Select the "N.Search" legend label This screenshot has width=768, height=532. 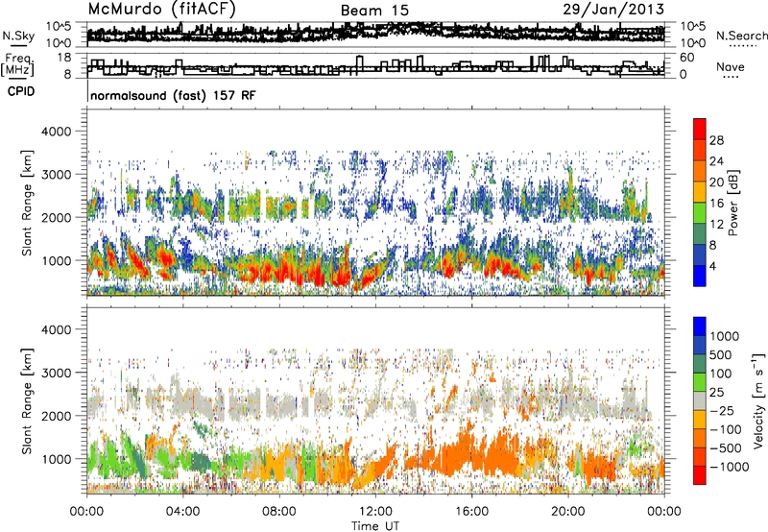[x=741, y=36]
